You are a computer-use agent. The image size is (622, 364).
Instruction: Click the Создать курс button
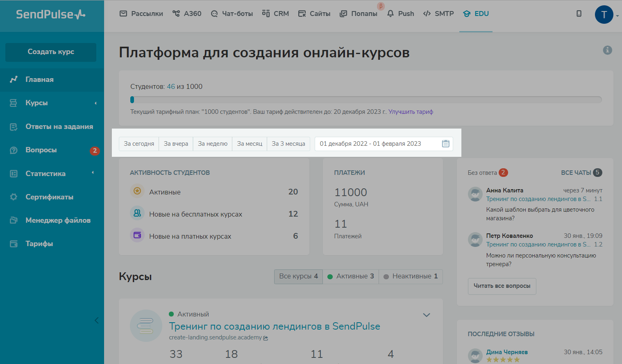pyautogui.click(x=51, y=52)
